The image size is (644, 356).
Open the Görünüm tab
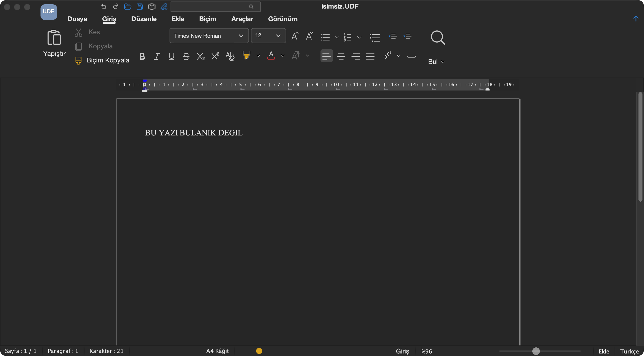[x=283, y=19]
